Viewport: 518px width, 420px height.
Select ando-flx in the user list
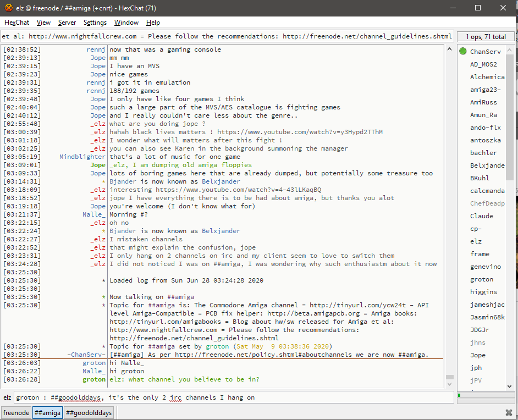486,128
